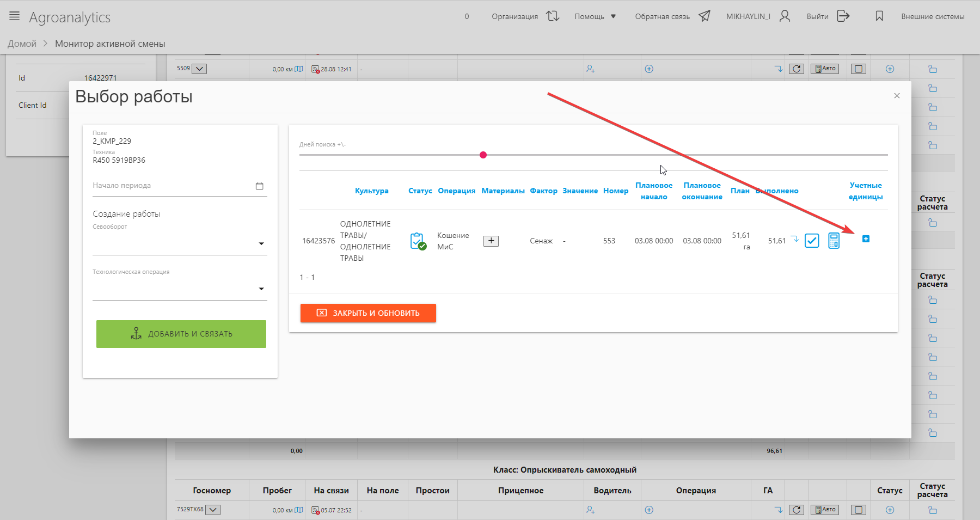Focus the Начало периода date field
980x520 pixels.
point(171,186)
